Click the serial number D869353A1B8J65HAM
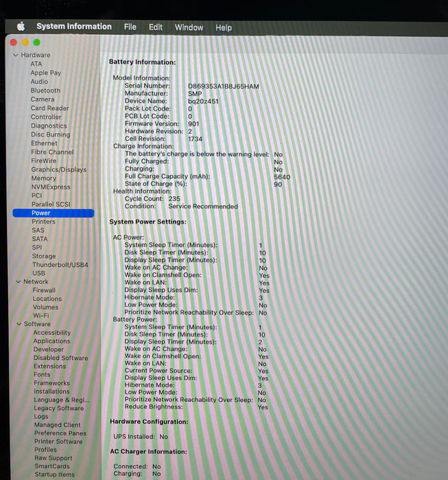 224,86
